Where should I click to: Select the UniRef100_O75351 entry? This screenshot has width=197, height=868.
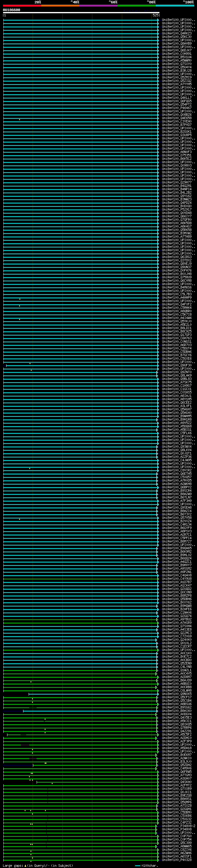pyautogui.click(x=177, y=155)
